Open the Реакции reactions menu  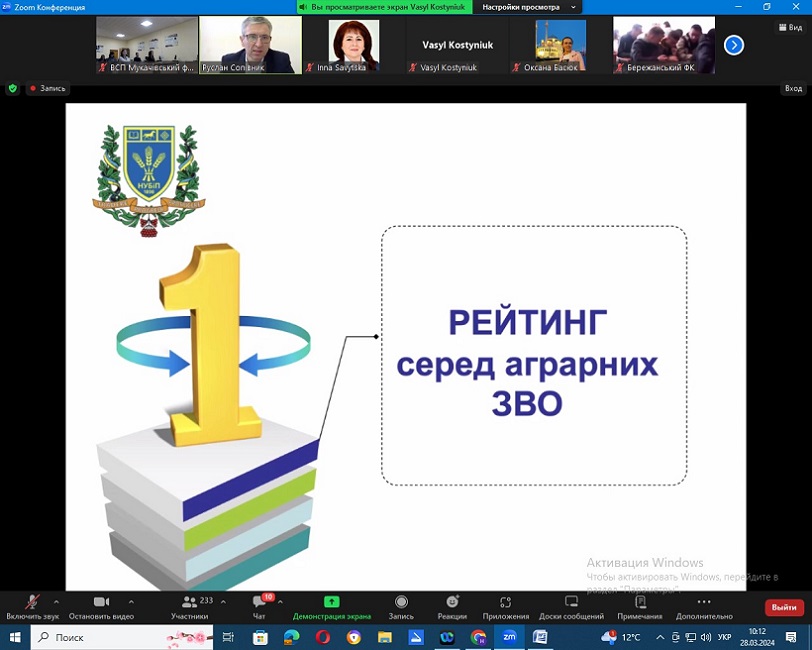click(452, 607)
